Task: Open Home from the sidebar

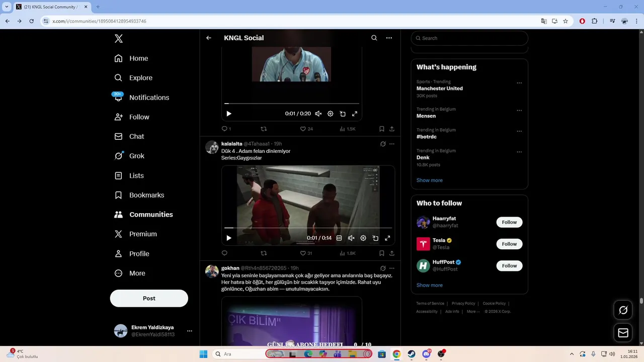Action: tap(131, 58)
